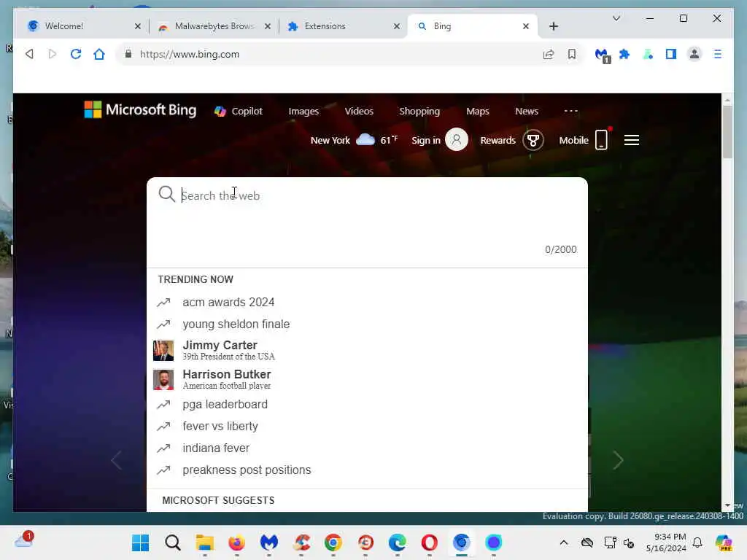Close the Welcome! tab
747x560 pixels.
[x=138, y=26]
